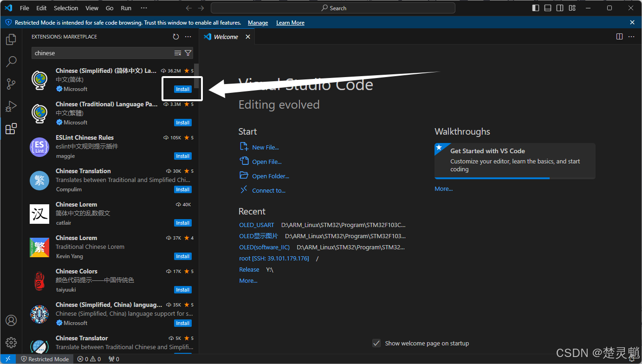This screenshot has height=364, width=642.
Task: Open Chinese Translator extension entry
Action: coord(110,343)
